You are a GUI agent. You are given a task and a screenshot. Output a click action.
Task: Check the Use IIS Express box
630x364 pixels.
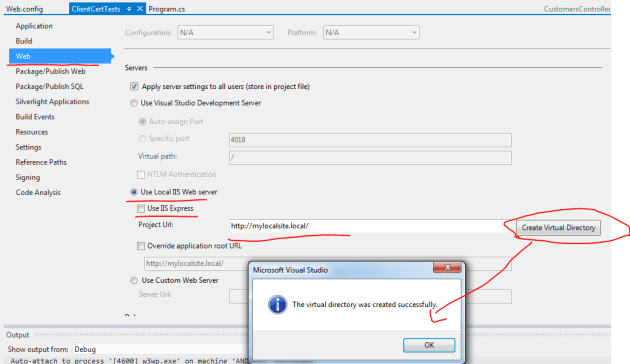tap(141, 208)
